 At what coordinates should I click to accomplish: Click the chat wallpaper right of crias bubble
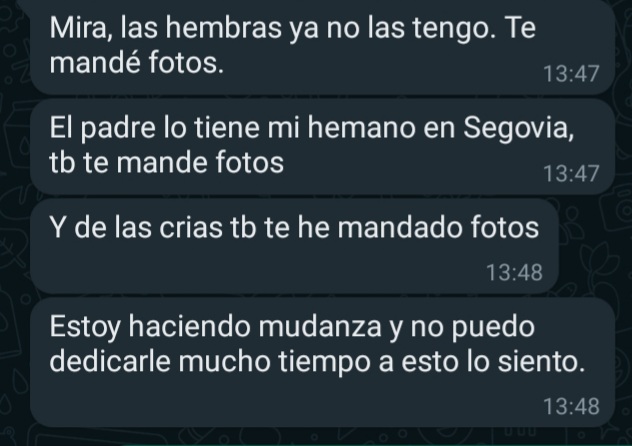tap(592, 246)
